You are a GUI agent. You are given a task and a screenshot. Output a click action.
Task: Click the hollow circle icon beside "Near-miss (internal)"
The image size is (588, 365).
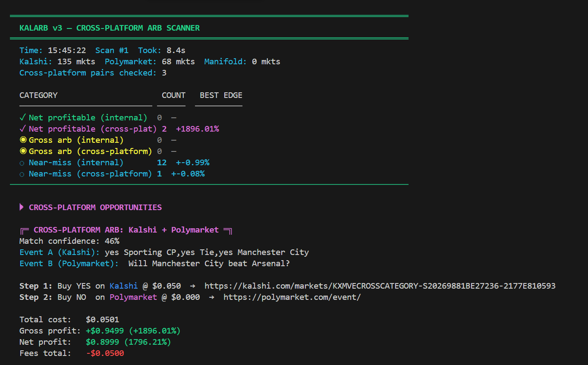click(x=22, y=162)
